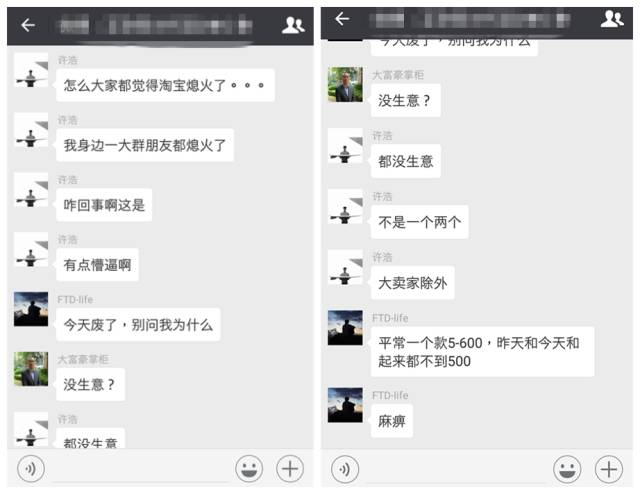Tap the back arrow in left chat
The image size is (640, 494).
pos(28,25)
